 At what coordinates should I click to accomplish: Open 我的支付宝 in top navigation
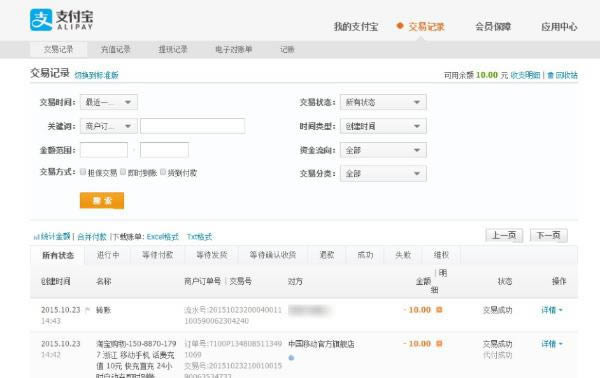click(356, 26)
